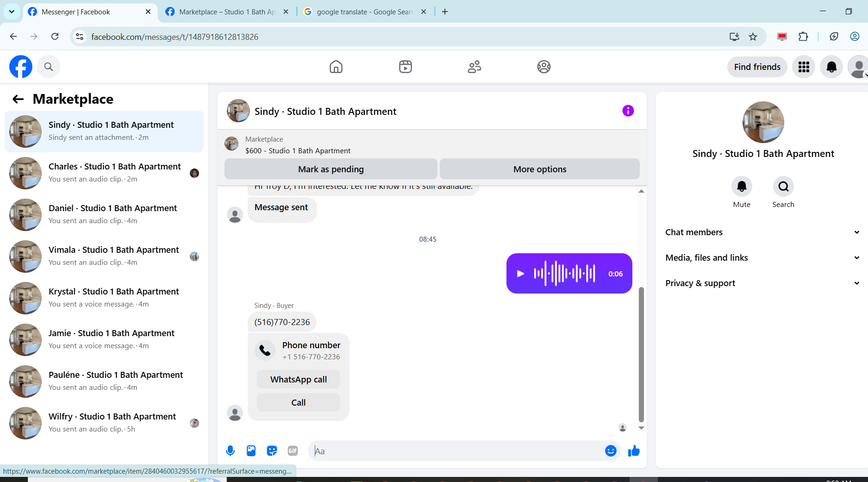Click the voice message waveform
Viewport: 868px width, 482px height.
tap(565, 274)
